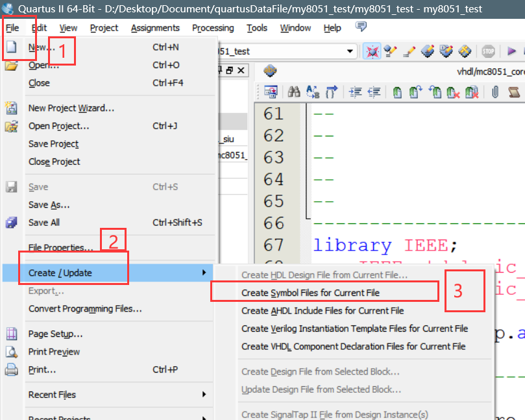
Task: Open the Tools menu
Action: [257, 28]
